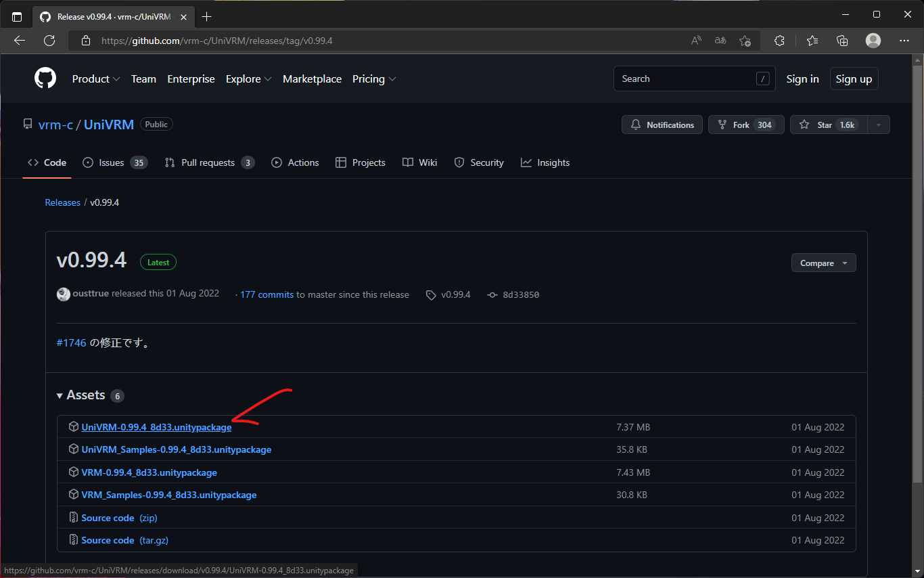Open a new browser tab with plus
This screenshot has width=924, height=578.
[x=207, y=16]
